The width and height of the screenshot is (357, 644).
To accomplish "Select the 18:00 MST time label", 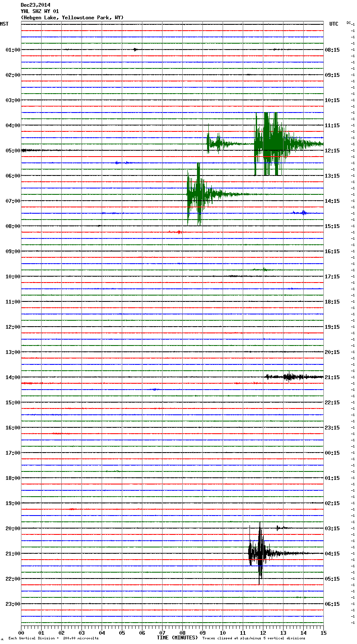I will pyautogui.click(x=13, y=478).
